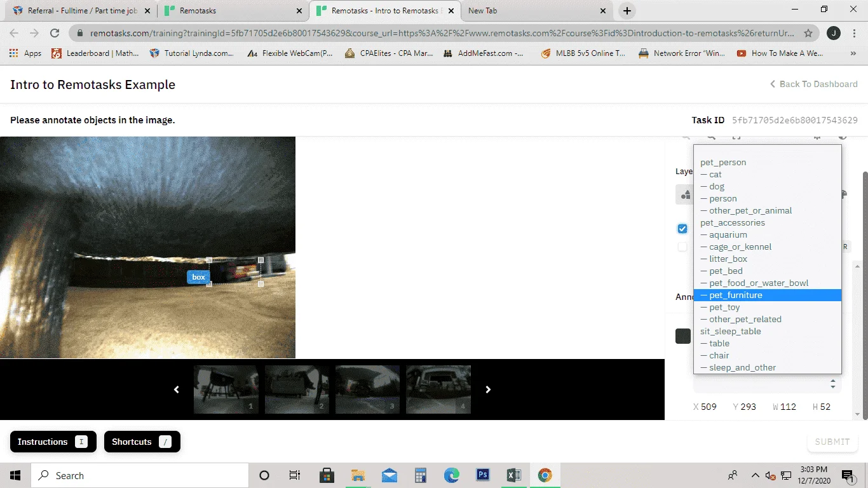
Task: Click the taskbar Search box
Action: pyautogui.click(x=140, y=475)
